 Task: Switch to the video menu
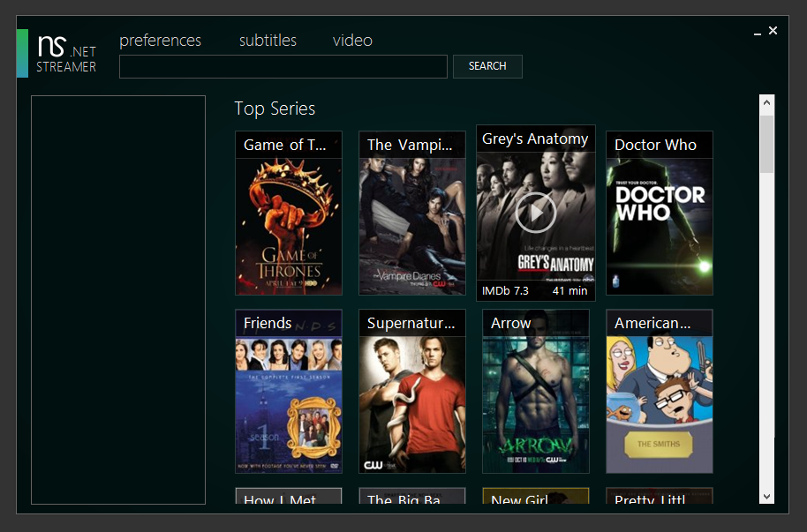coord(352,40)
